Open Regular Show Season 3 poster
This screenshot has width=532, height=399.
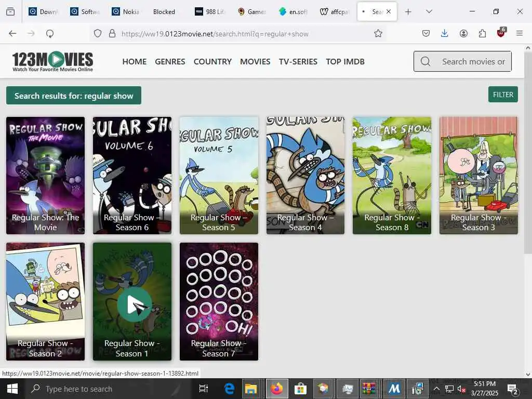pyautogui.click(x=478, y=176)
